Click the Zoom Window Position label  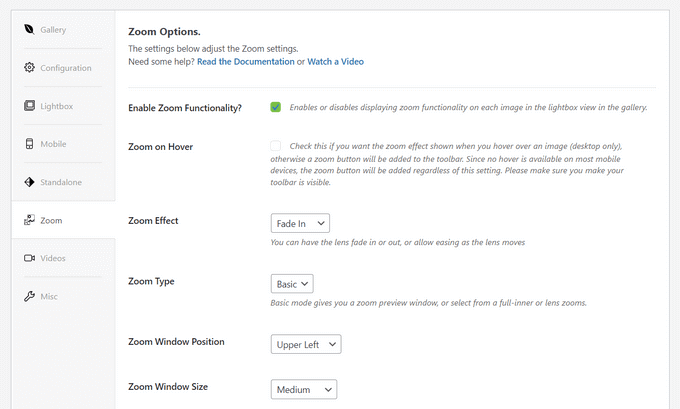(x=176, y=342)
